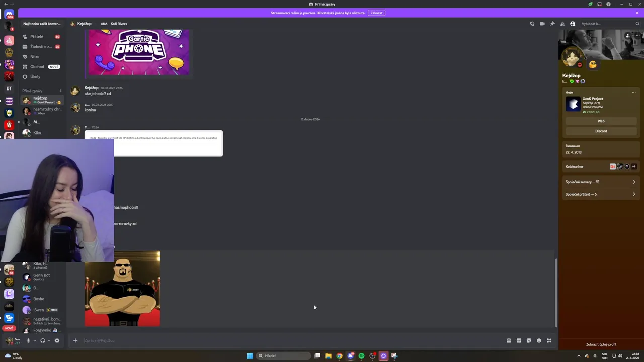This screenshot has height=362, width=644.
Task: Click the Discord button in profile activity
Action: (x=601, y=131)
